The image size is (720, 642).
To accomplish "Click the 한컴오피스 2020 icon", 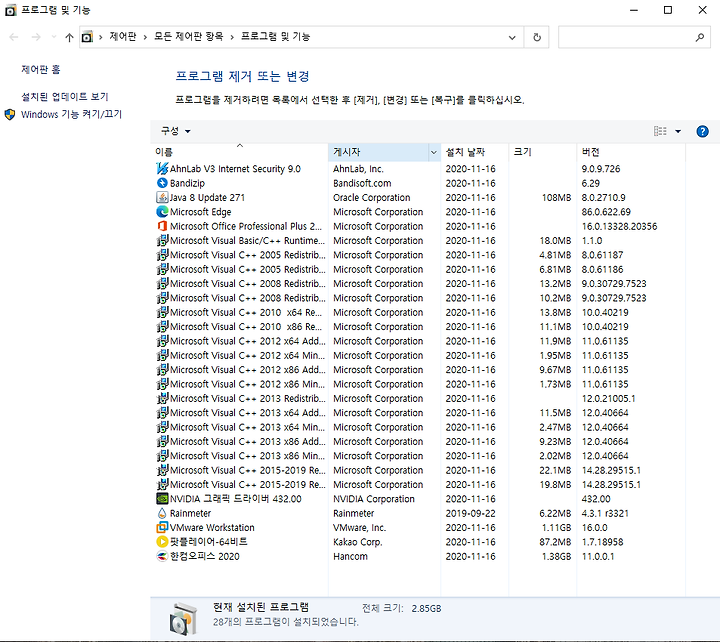I will point(162,556).
